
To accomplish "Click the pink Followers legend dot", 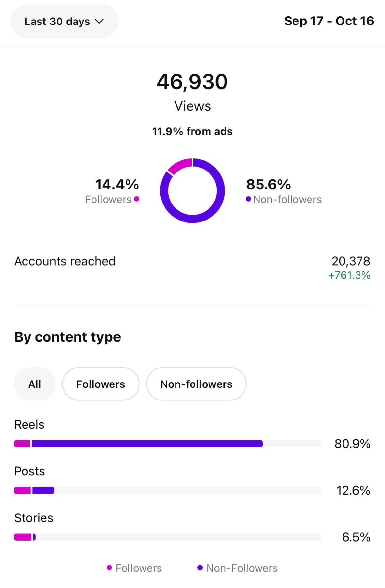I will pos(109,568).
